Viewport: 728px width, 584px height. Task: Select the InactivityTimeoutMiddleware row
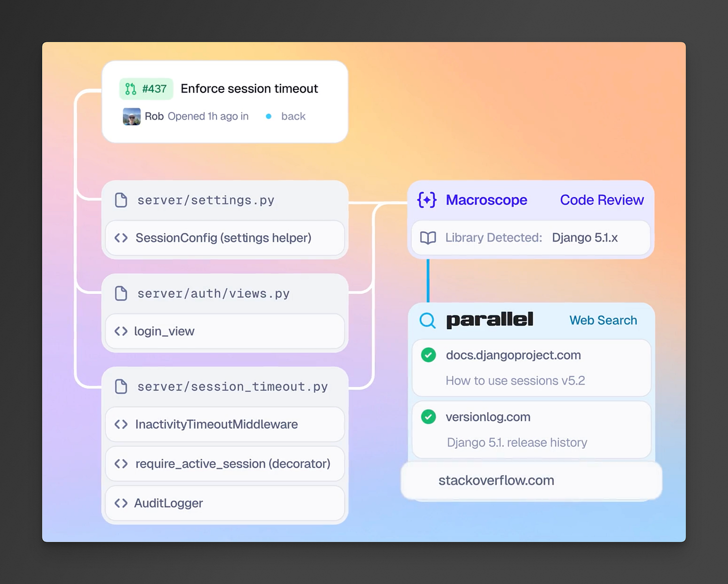(225, 424)
